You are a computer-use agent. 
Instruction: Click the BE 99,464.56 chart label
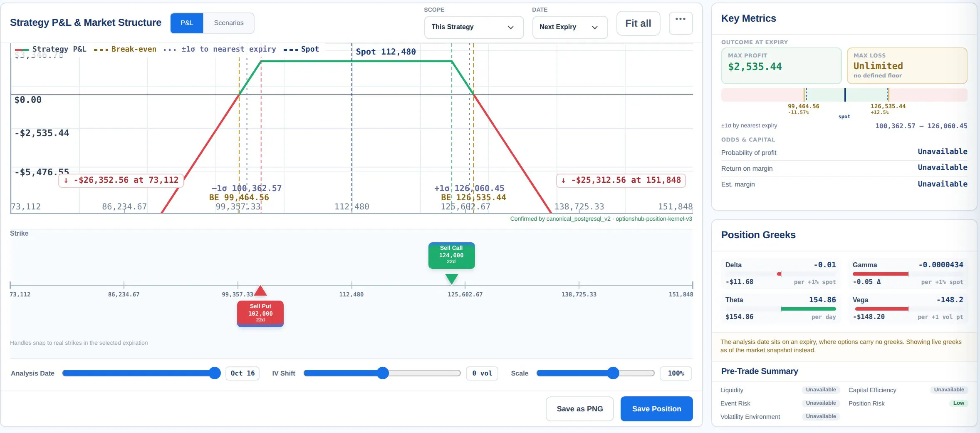pos(239,197)
